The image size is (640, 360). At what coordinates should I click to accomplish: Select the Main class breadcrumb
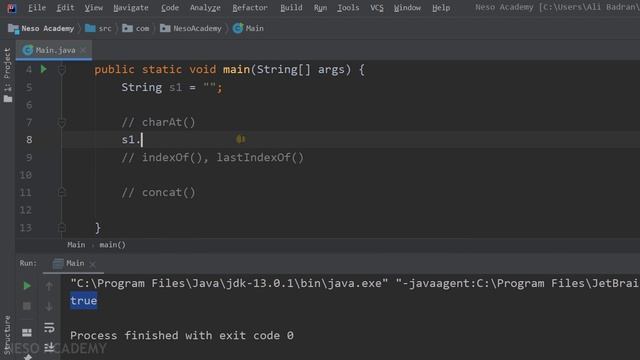tap(248, 28)
